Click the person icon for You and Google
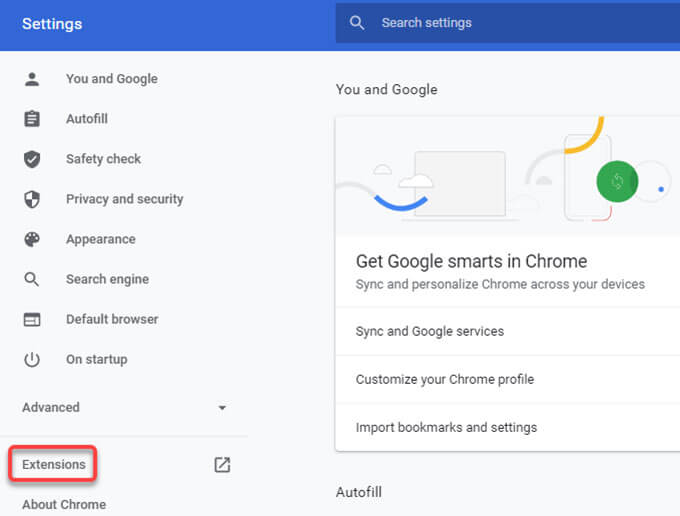This screenshot has width=680, height=516. pyautogui.click(x=32, y=79)
